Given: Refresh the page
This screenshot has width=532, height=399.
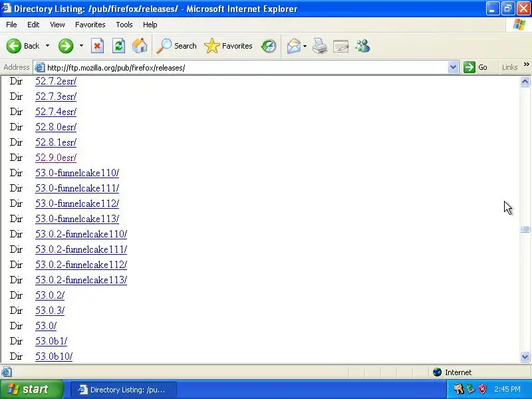Looking at the screenshot, I should (118, 46).
